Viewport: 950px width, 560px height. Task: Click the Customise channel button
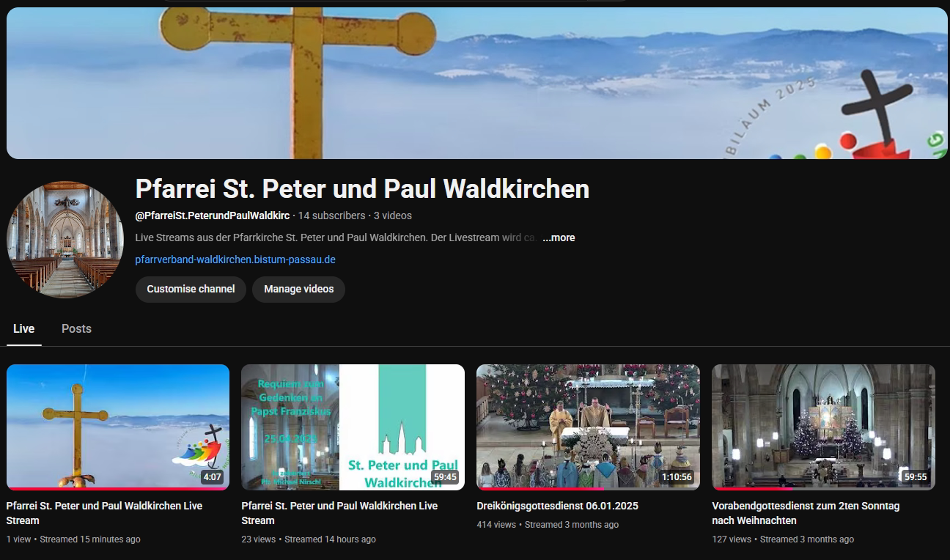pos(191,289)
